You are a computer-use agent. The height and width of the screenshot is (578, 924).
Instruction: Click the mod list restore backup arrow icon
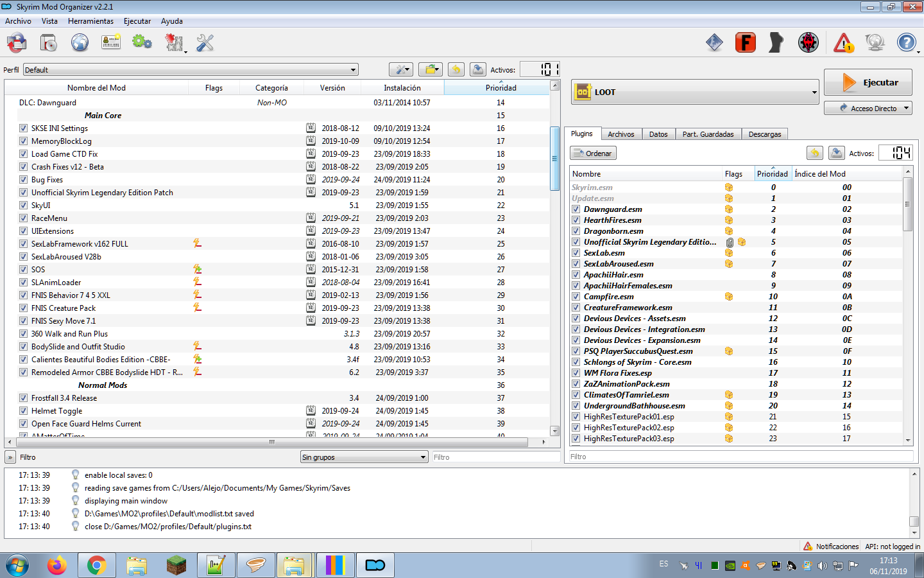[456, 69]
